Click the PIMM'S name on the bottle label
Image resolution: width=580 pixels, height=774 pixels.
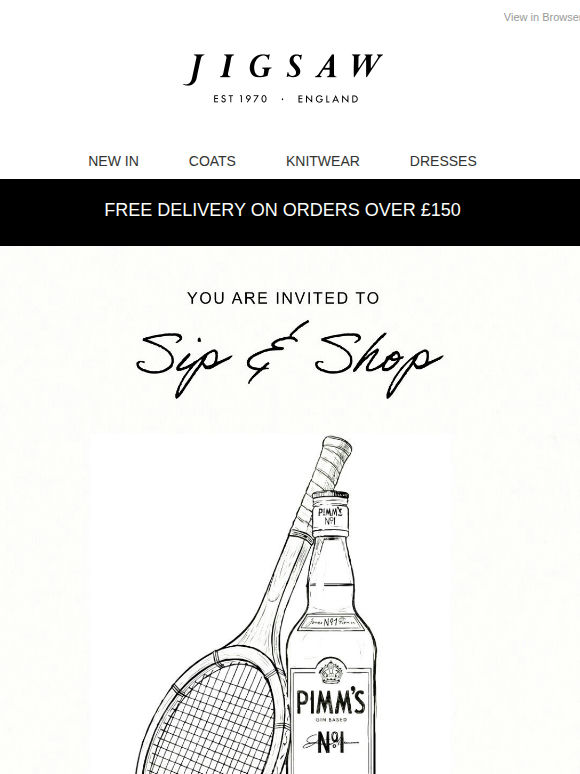point(330,702)
